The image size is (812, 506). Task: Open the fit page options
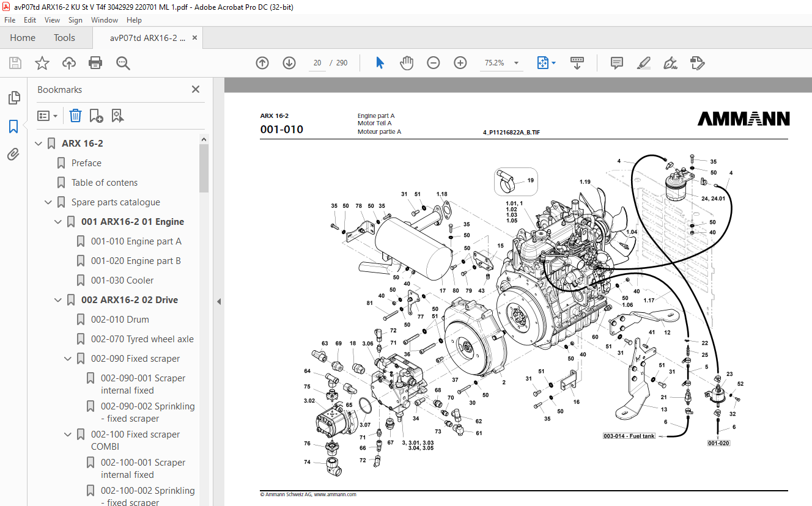[545, 63]
